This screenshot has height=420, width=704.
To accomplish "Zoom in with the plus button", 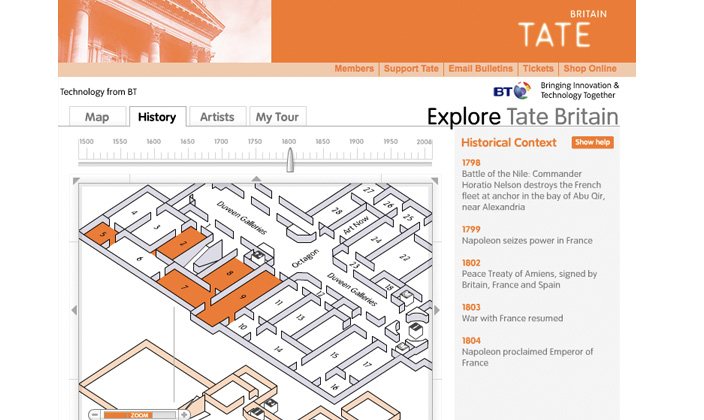I will (x=184, y=415).
